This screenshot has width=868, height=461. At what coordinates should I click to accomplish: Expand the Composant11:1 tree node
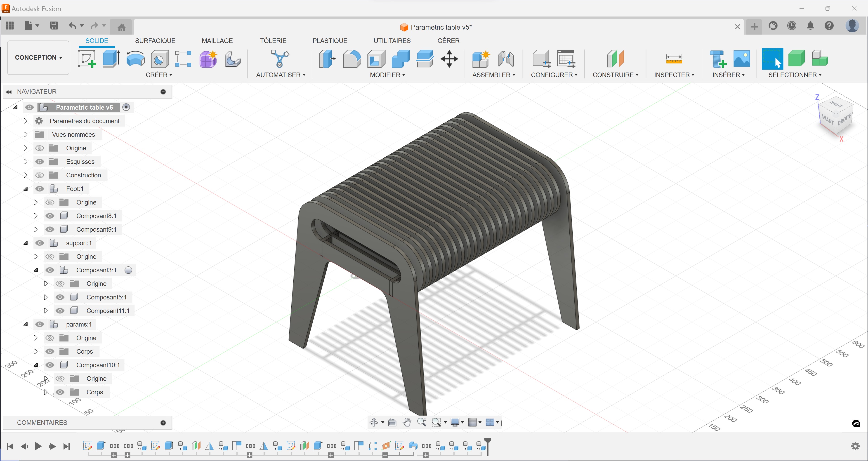pyautogui.click(x=45, y=311)
